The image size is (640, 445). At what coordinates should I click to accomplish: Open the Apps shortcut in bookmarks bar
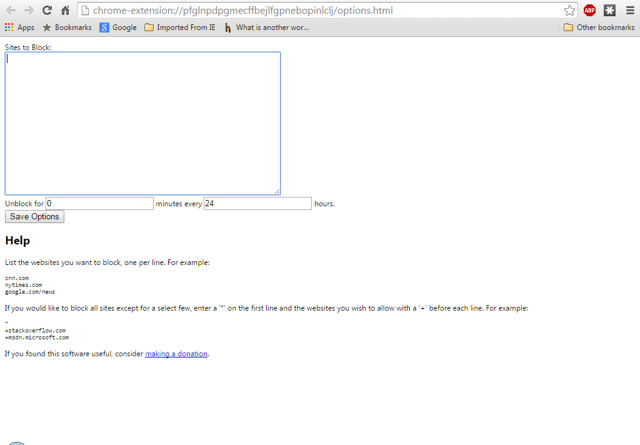point(19,28)
